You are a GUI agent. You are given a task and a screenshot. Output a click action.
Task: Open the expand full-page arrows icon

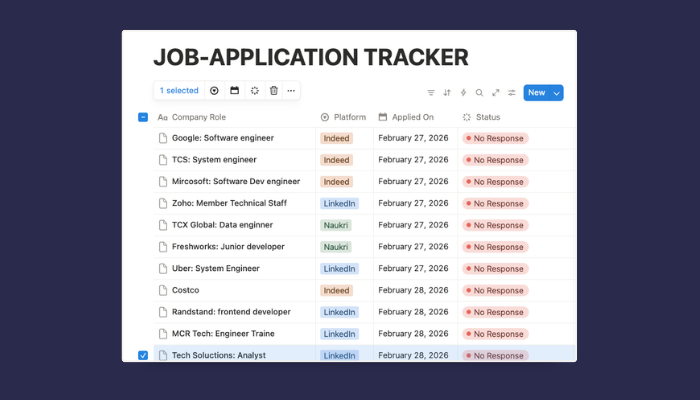[496, 93]
